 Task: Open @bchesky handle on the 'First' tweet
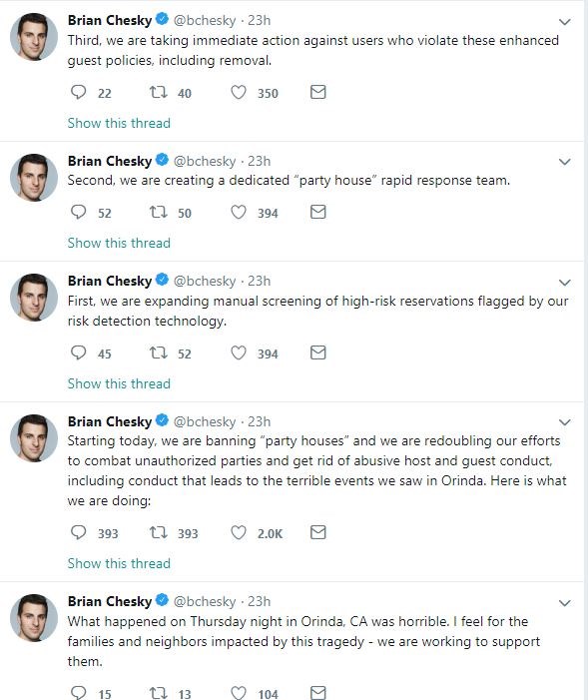205,281
